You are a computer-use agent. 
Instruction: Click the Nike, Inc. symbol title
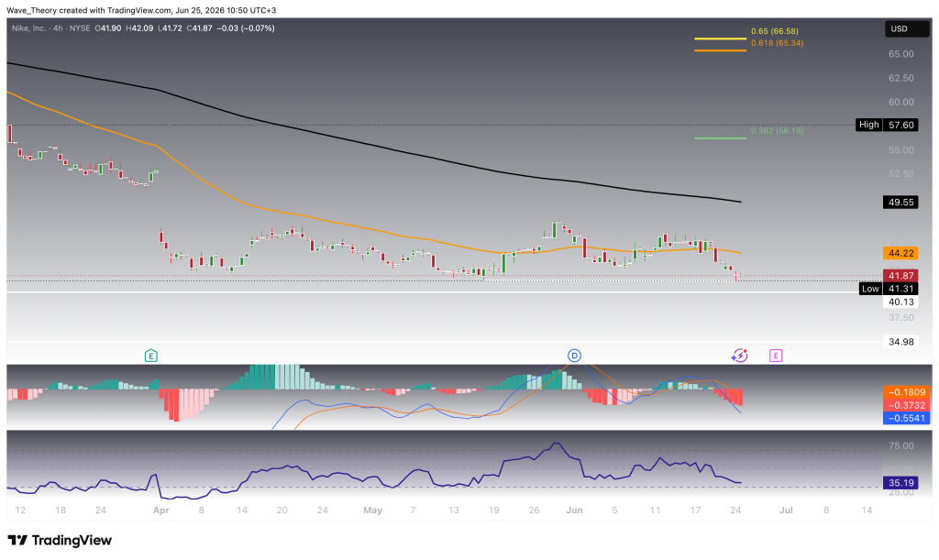(28, 28)
